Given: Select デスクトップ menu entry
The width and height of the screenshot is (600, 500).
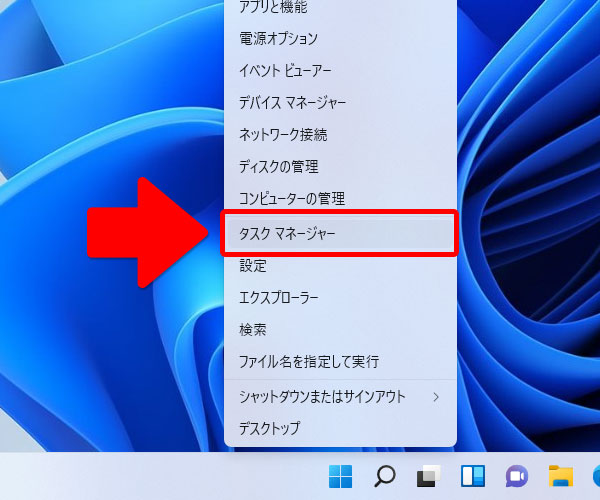Looking at the screenshot, I should point(340,428).
